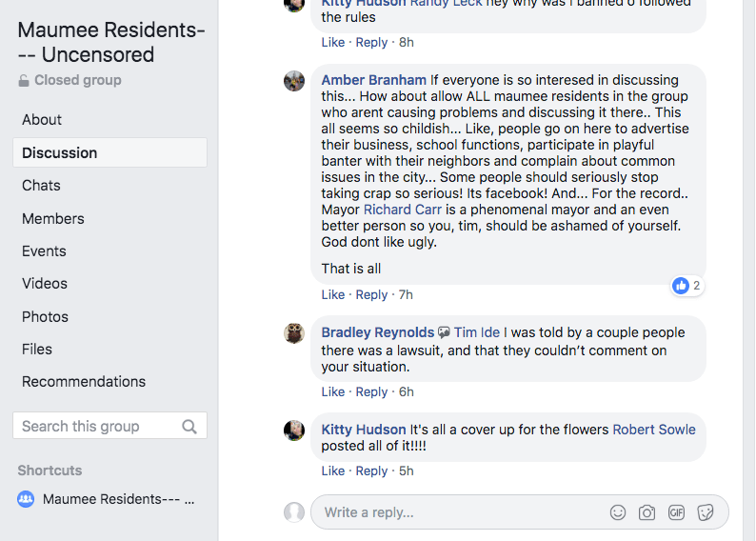Open the Files section
This screenshot has height=541, width=756.
37,349
